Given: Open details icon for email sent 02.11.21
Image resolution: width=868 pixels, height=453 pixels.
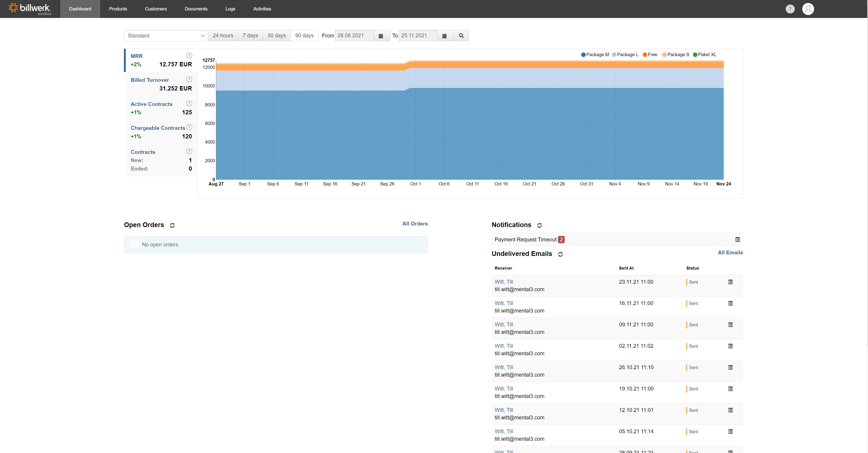Looking at the screenshot, I should pos(730,346).
